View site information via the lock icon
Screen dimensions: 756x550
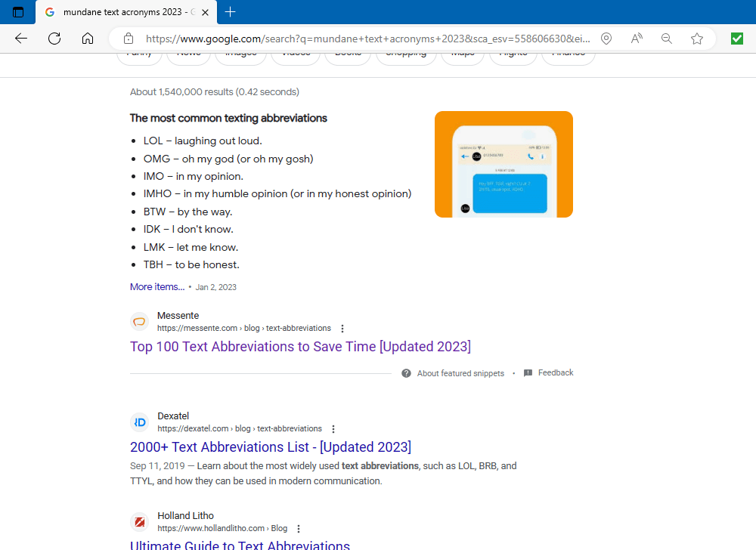[129, 39]
